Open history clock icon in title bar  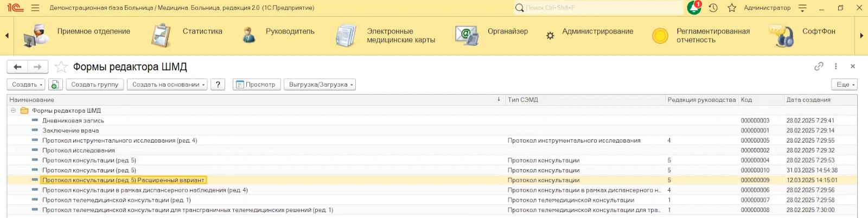(x=713, y=8)
